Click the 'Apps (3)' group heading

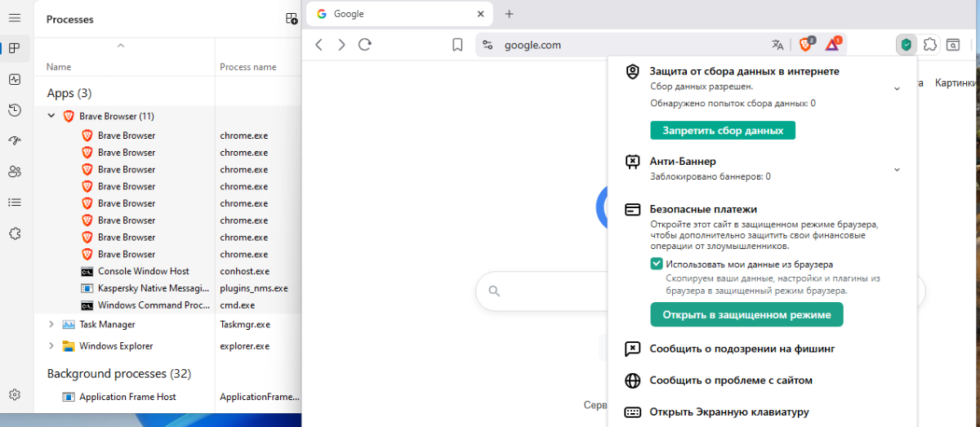tap(69, 93)
